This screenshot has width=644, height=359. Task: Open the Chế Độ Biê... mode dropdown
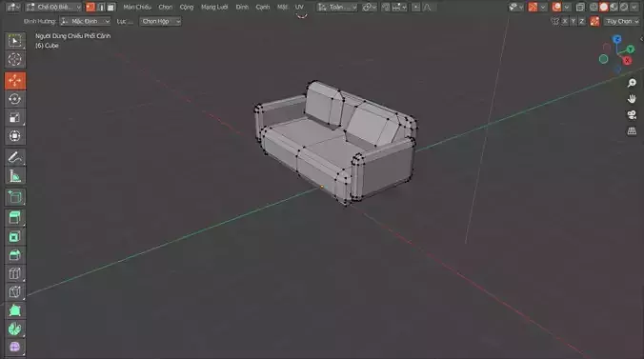point(53,7)
